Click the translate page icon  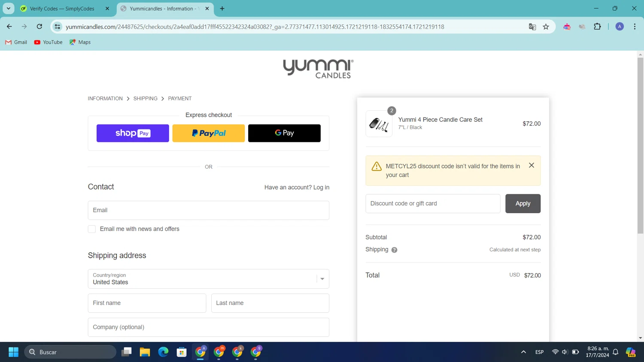pyautogui.click(x=532, y=27)
